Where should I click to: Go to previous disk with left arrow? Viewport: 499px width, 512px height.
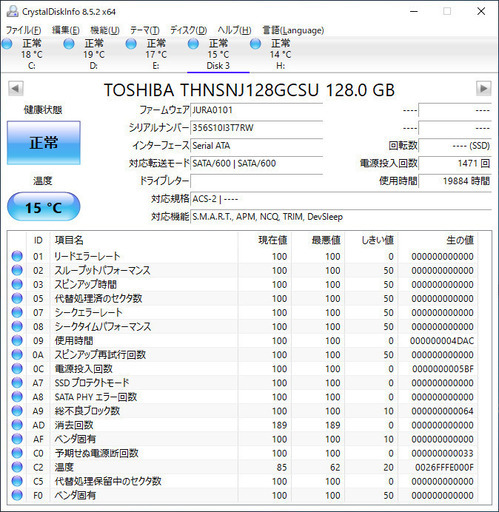pos(16,89)
